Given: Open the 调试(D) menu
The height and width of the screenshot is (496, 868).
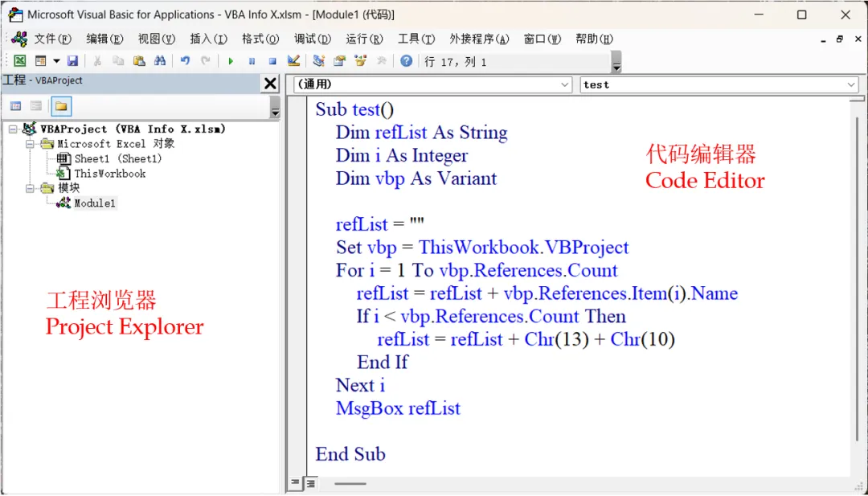Looking at the screenshot, I should (x=313, y=39).
